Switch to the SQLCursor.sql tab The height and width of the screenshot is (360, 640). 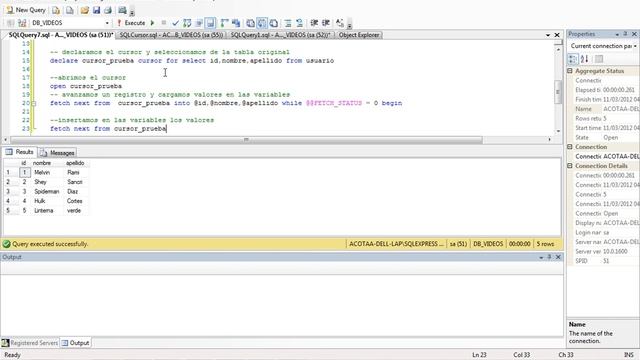[171, 35]
